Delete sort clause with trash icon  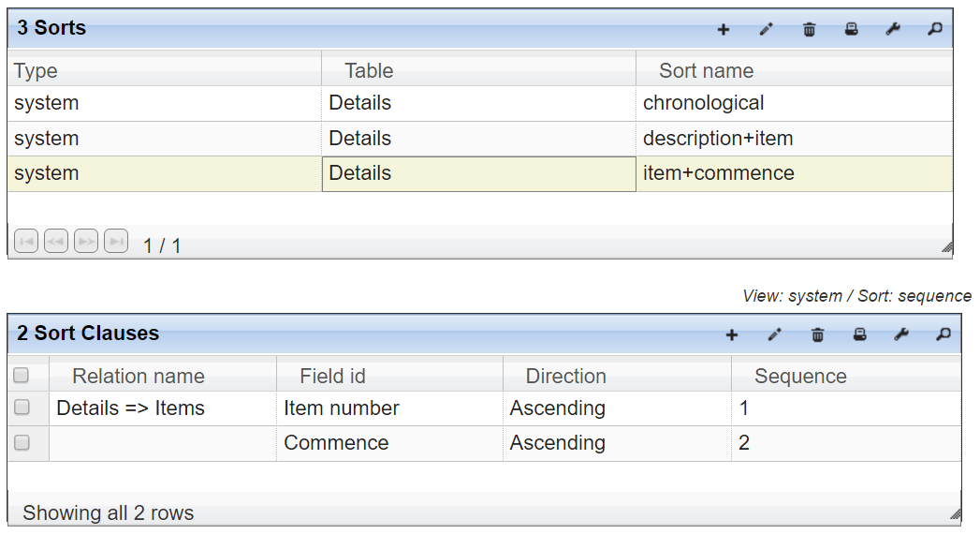[817, 335]
